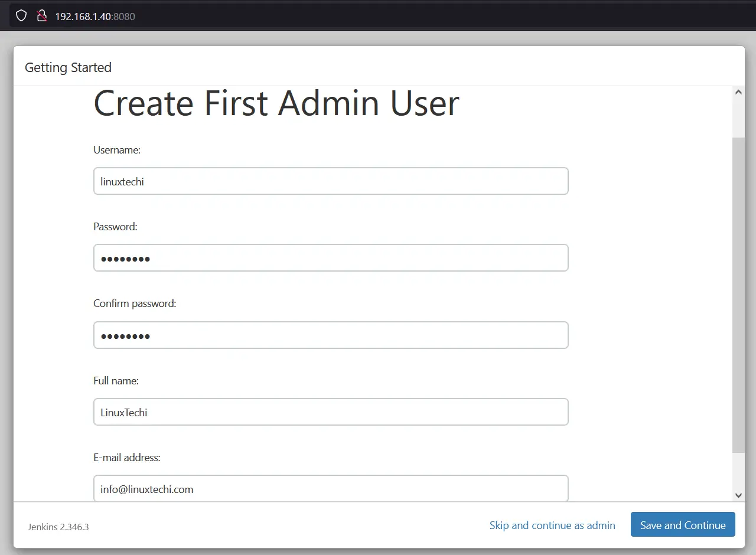The width and height of the screenshot is (756, 555).
Task: Click the insecure connection padlock icon
Action: click(41, 16)
